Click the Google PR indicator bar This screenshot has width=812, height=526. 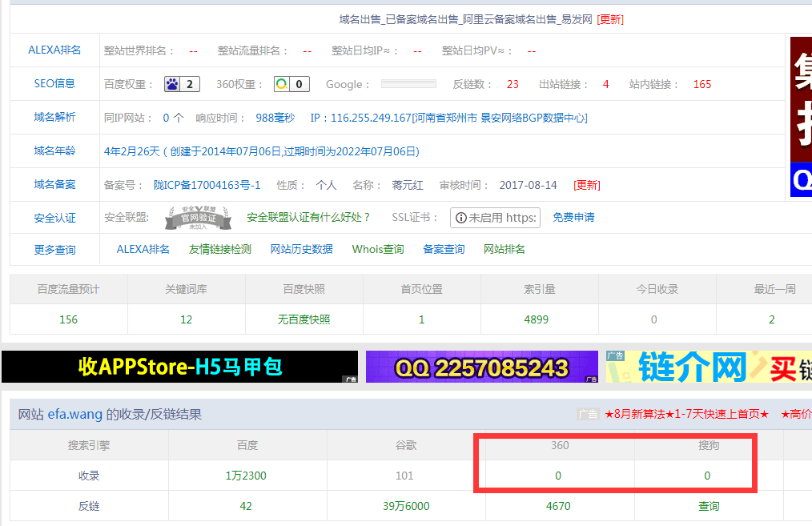[x=408, y=83]
